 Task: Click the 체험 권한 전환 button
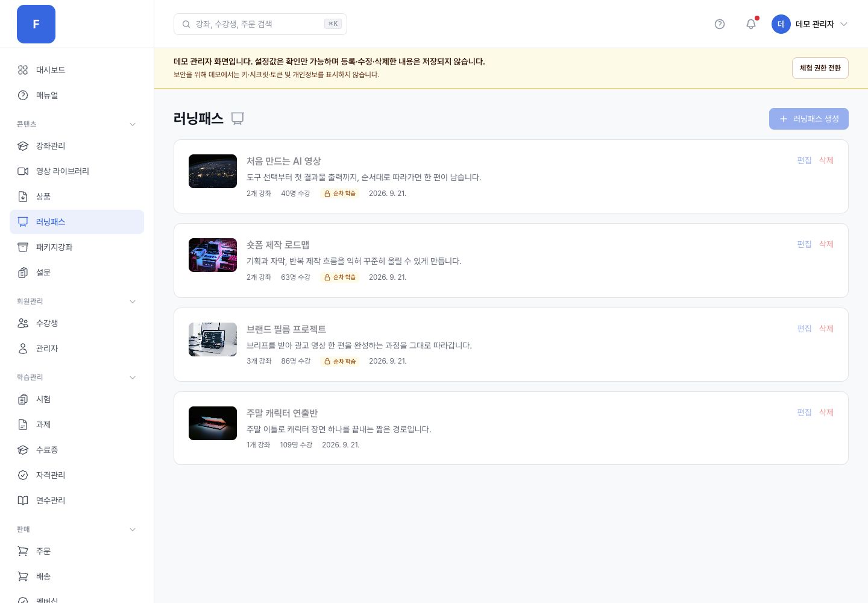(x=820, y=68)
